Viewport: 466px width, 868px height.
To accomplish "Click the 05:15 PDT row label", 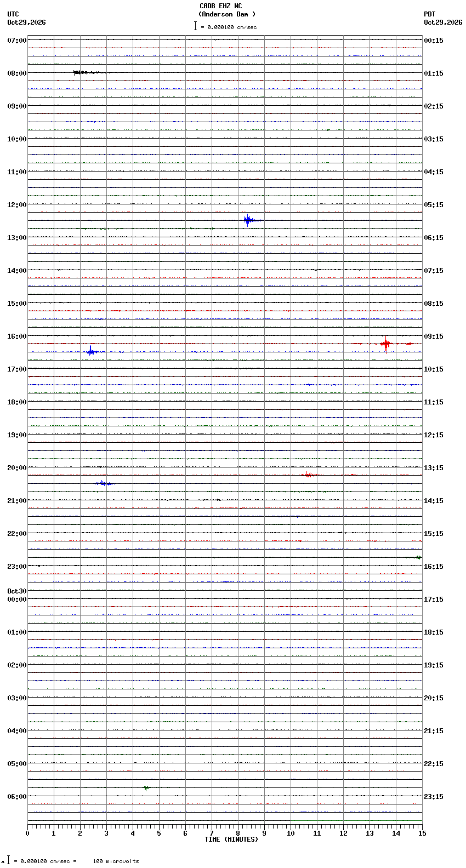I will point(434,205).
